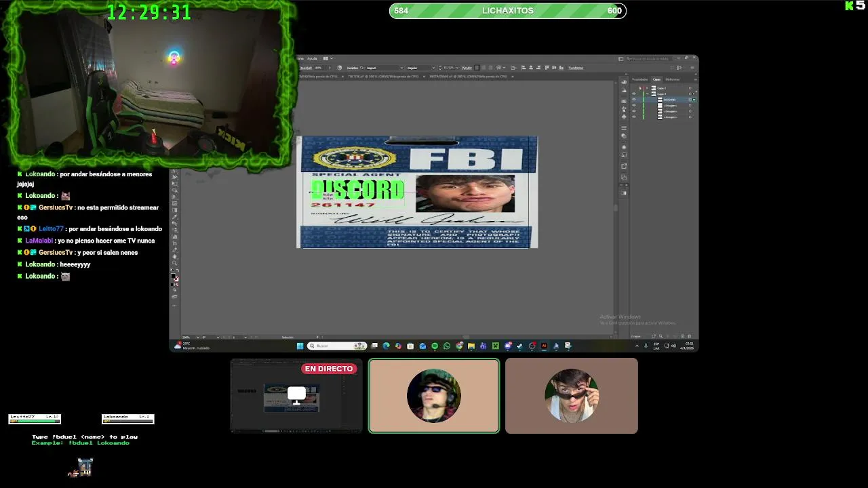This screenshot has height=488, width=868.
Task: Align paragraph text center
Action: [x=484, y=68]
